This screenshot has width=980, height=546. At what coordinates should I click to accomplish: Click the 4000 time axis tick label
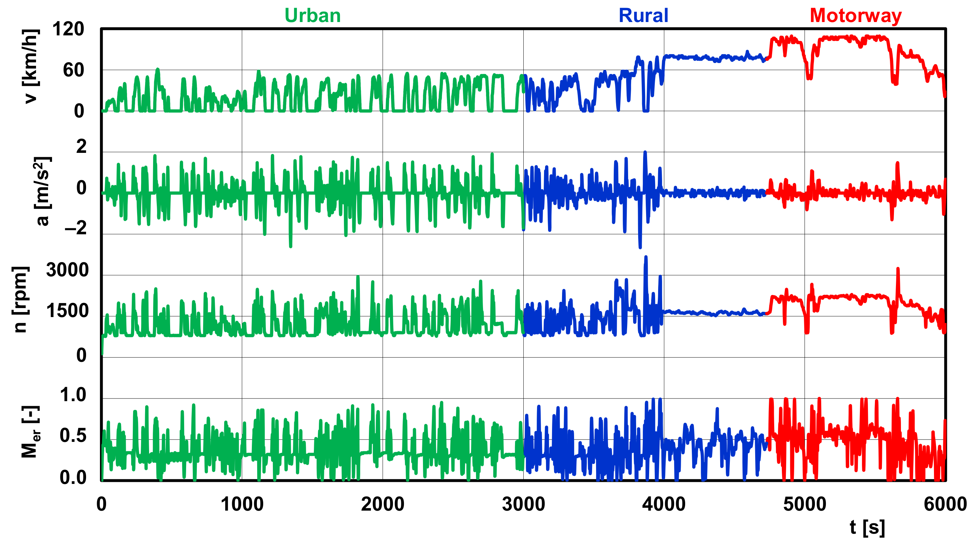[x=664, y=504]
